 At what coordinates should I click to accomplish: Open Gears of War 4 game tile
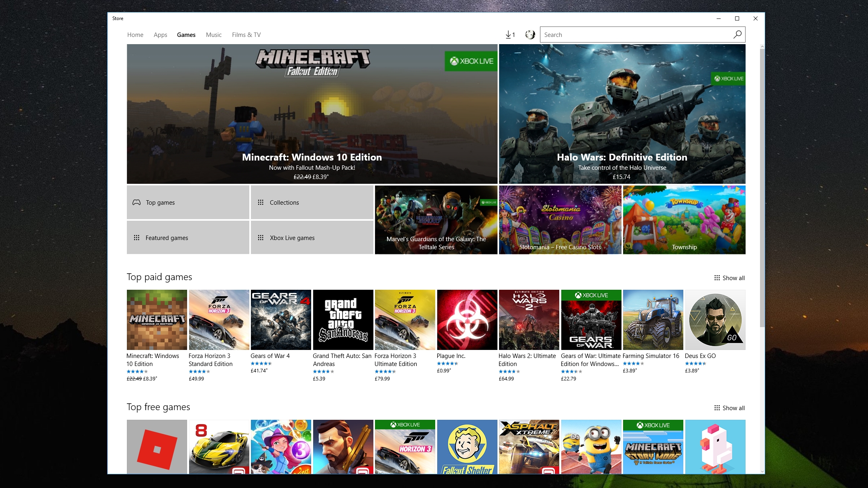281,320
